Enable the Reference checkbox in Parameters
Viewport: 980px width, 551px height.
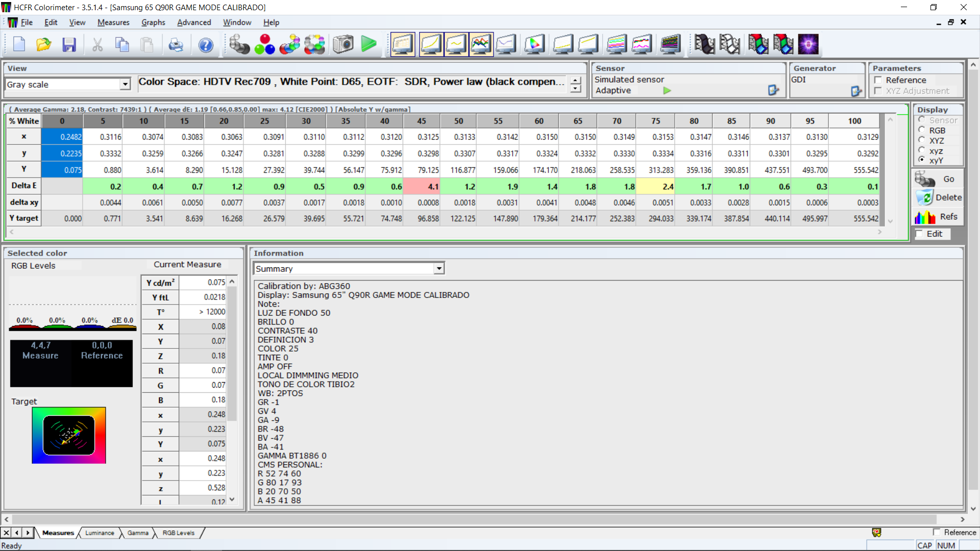coord(878,80)
